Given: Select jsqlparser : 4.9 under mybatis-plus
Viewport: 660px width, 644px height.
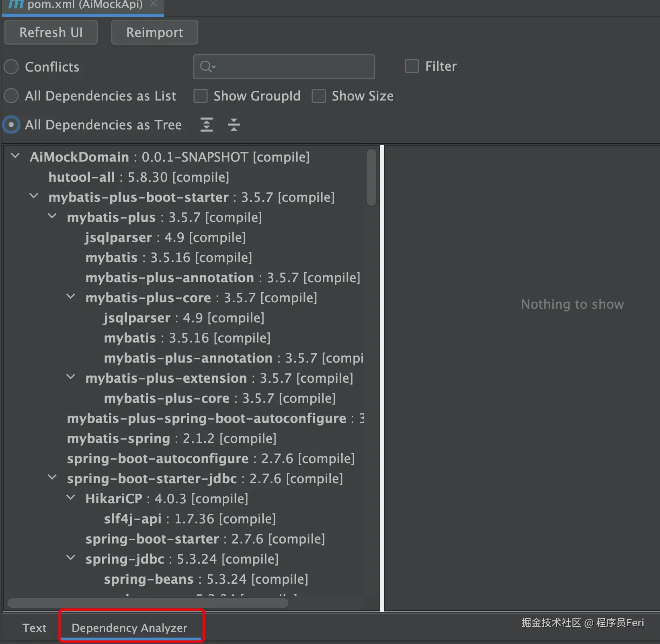Looking at the screenshot, I should coord(165,238).
